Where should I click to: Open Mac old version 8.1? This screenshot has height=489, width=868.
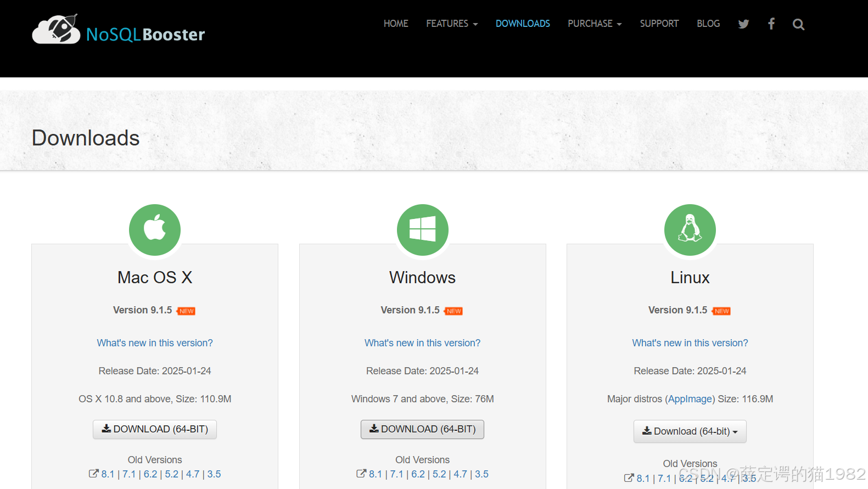(x=108, y=474)
